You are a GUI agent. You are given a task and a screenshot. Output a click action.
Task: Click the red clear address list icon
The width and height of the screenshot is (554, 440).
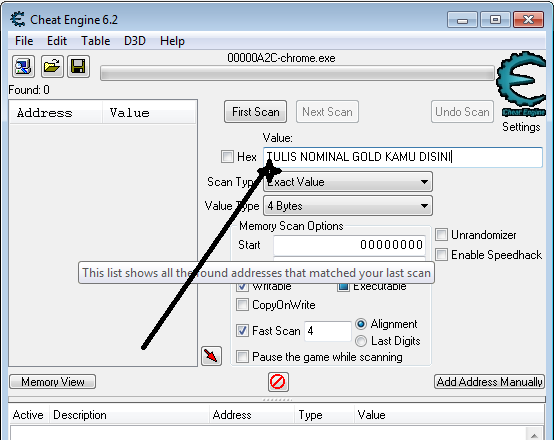(278, 382)
